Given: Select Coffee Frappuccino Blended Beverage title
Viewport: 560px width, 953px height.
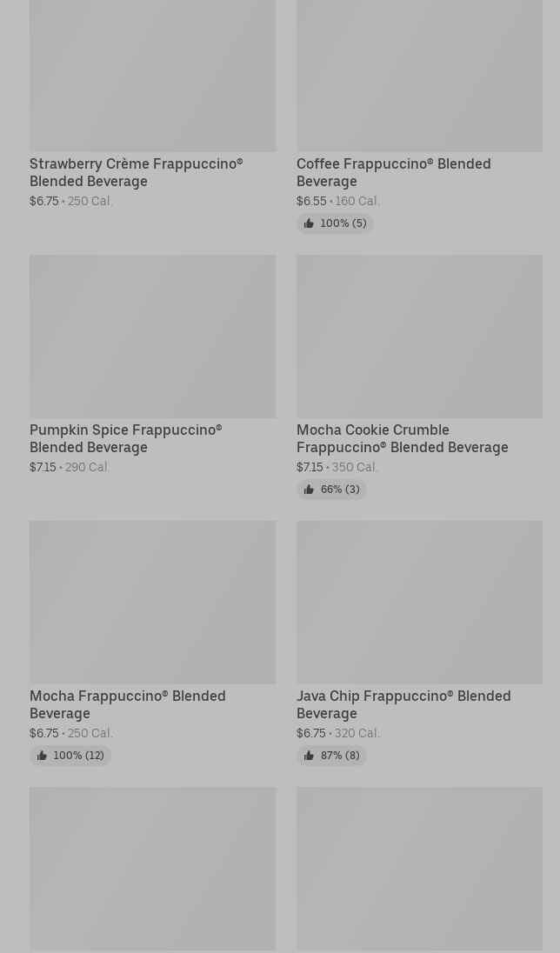Looking at the screenshot, I should point(393,172).
